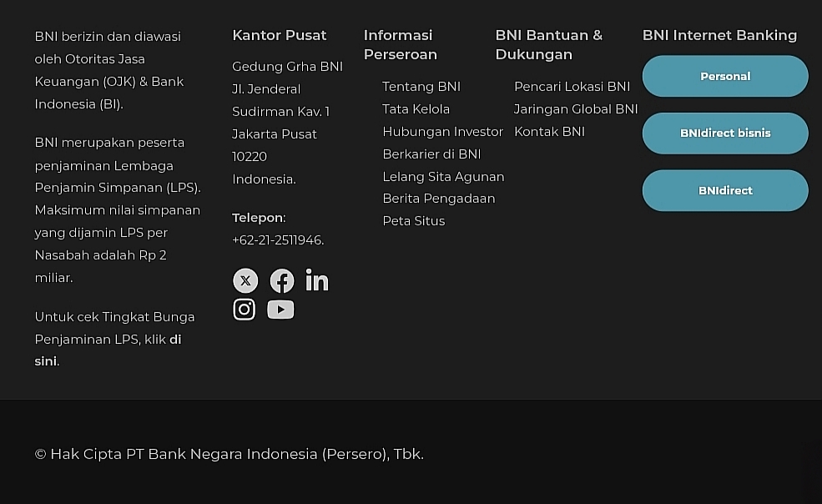Navigate to Peta Situs
The height and width of the screenshot is (504, 822).
(413, 221)
